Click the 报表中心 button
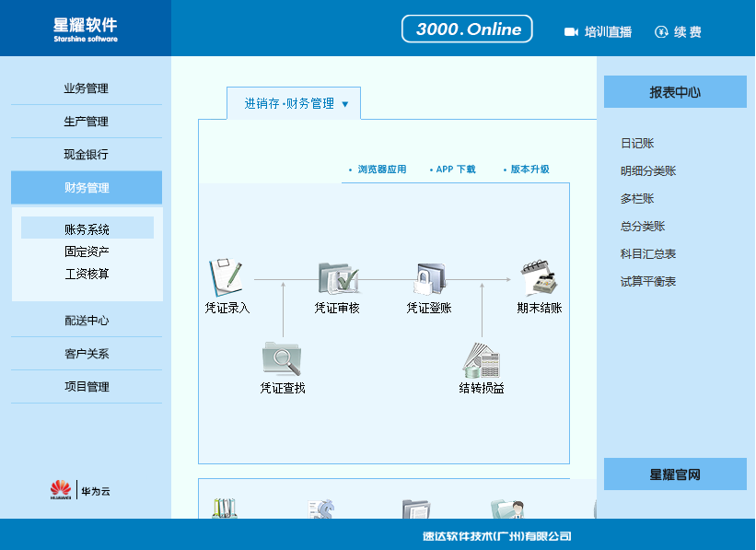Viewport: 756px width, 550px height. pos(675,92)
